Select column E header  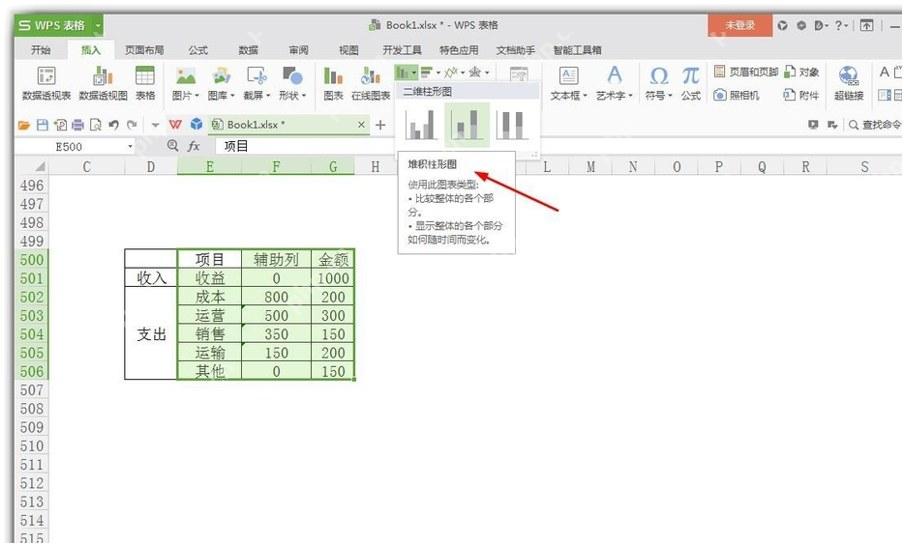(x=209, y=167)
